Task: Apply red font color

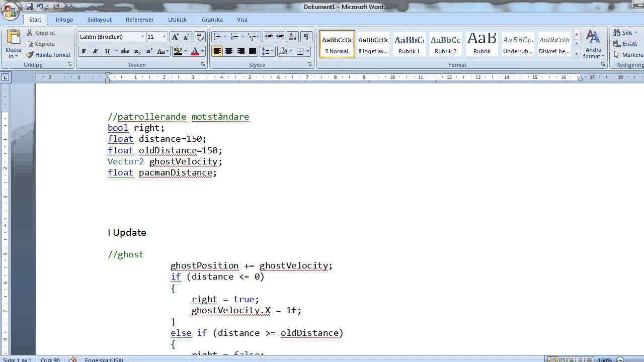Action: click(x=195, y=51)
